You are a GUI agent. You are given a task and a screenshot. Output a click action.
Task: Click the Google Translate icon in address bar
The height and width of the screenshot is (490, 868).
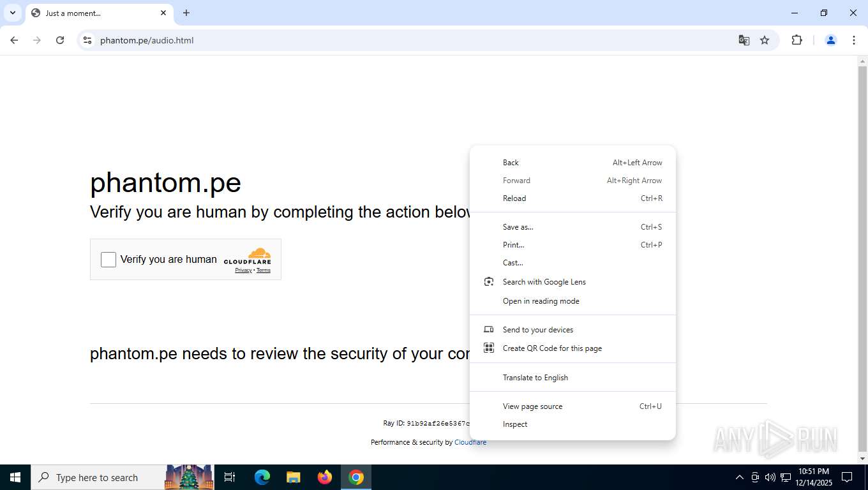[x=744, y=40]
